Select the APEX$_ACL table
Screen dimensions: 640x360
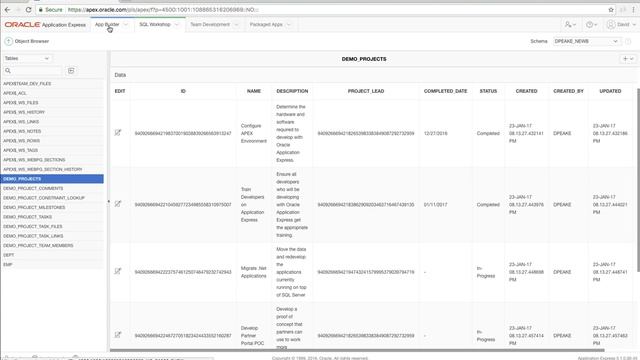click(x=52, y=93)
